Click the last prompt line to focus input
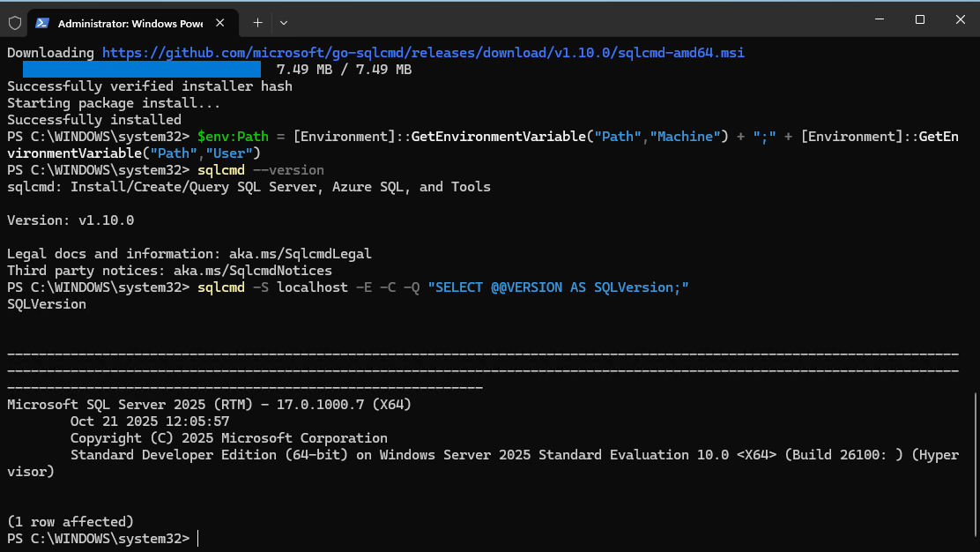 pos(102,538)
